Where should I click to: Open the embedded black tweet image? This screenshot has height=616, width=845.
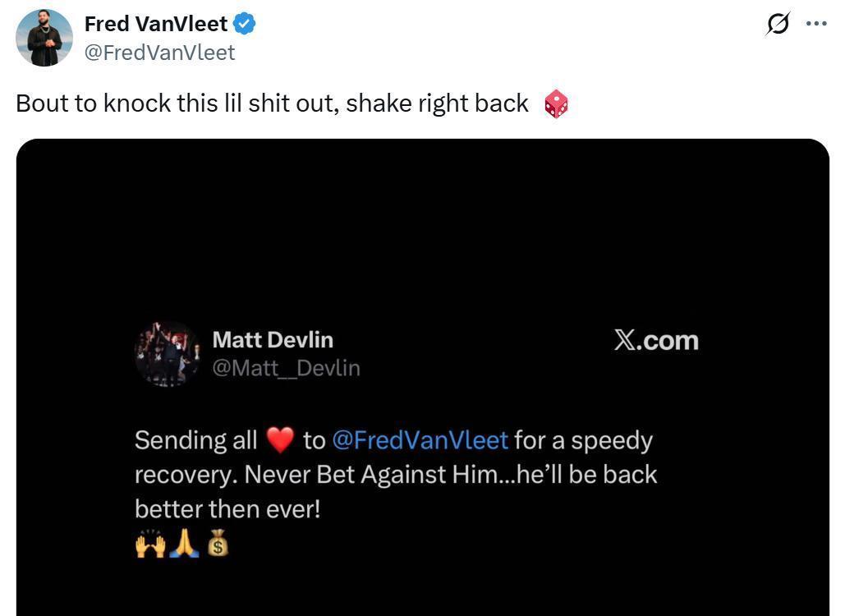point(422,377)
